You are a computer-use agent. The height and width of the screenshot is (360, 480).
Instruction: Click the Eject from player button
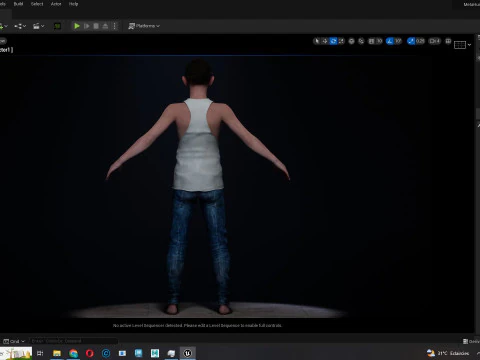[105, 26]
